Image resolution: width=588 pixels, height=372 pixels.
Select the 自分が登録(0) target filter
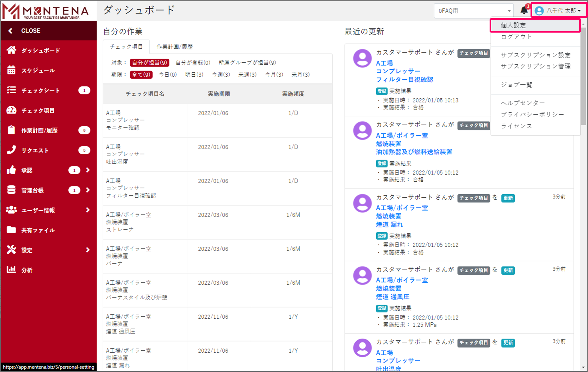coord(193,63)
